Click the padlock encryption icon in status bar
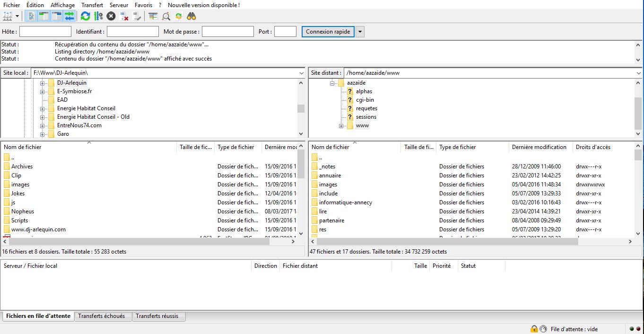 [x=534, y=329]
